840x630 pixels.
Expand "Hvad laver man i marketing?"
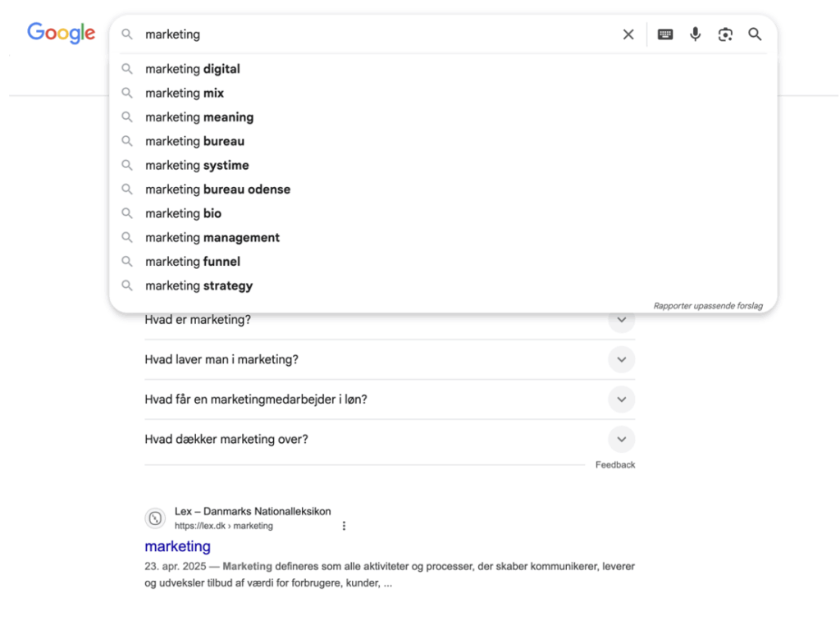click(621, 359)
